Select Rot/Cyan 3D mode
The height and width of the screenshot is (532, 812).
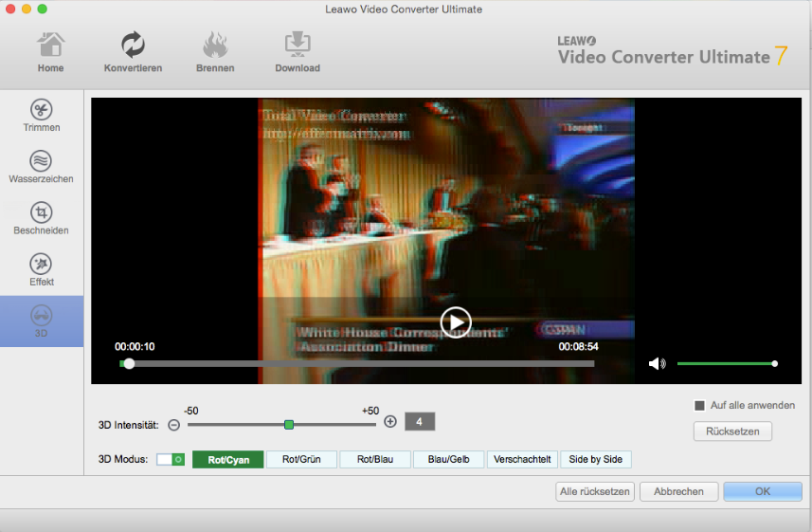(227, 459)
